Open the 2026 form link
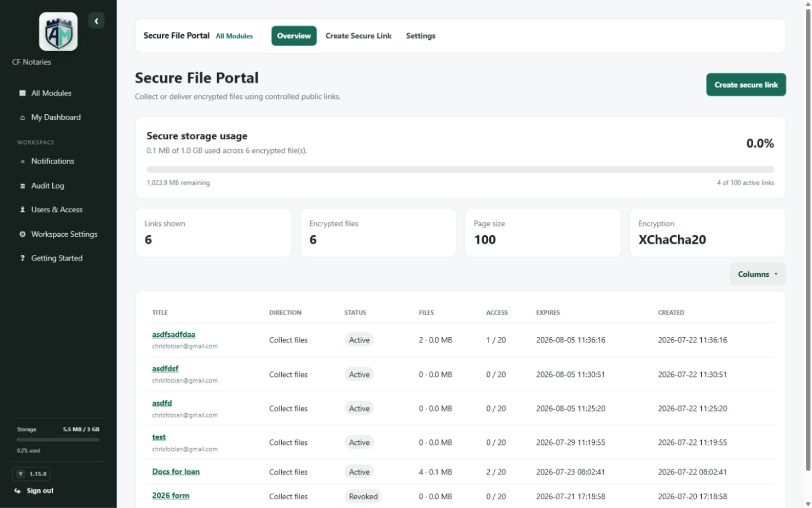The height and width of the screenshot is (508, 812). [x=171, y=496]
